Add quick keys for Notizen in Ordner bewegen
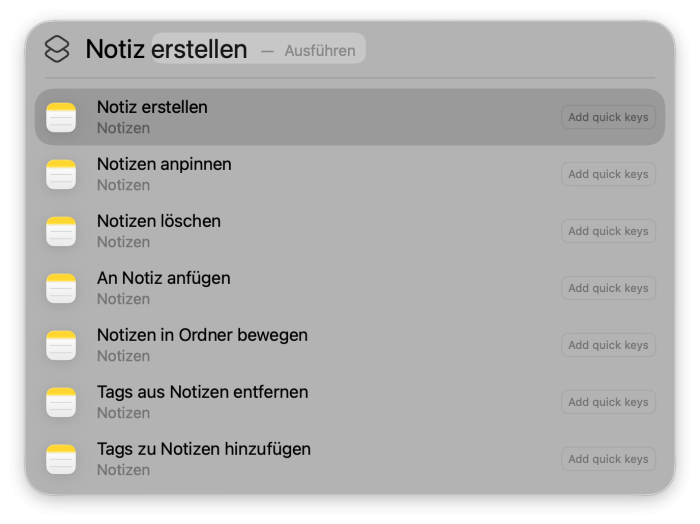The image size is (700, 524). tap(608, 345)
